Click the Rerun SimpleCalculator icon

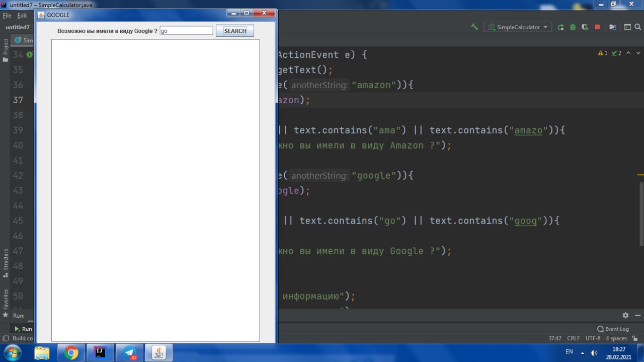[x=560, y=27]
